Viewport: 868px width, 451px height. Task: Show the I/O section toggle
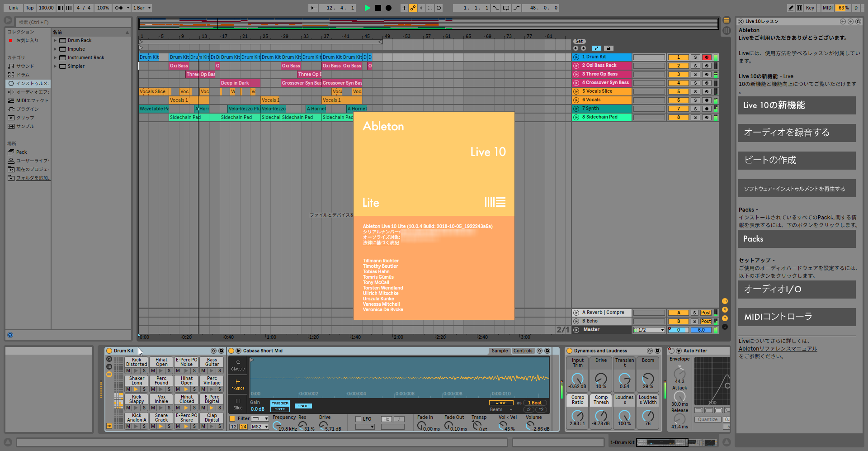725,301
